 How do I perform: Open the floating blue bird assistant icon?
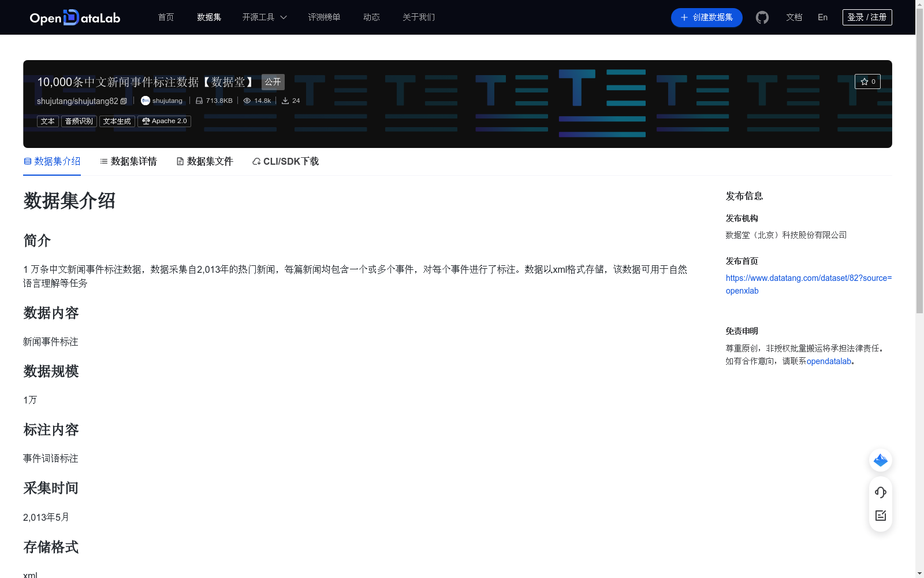click(881, 460)
